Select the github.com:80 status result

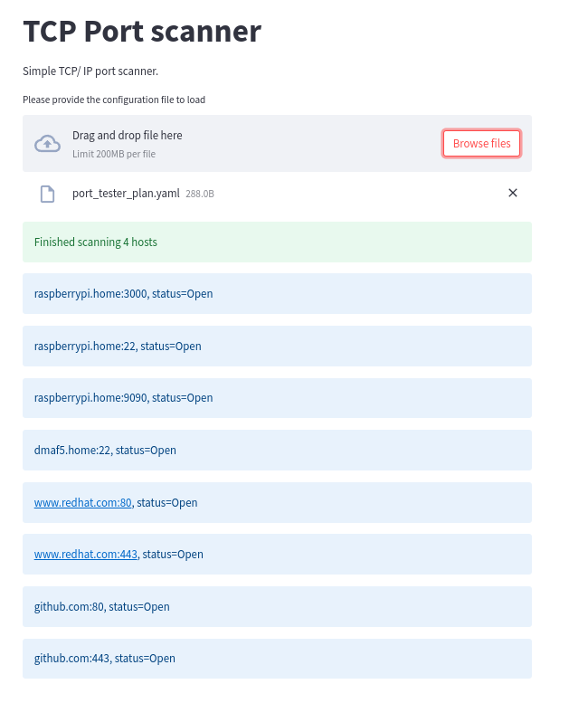click(x=277, y=607)
